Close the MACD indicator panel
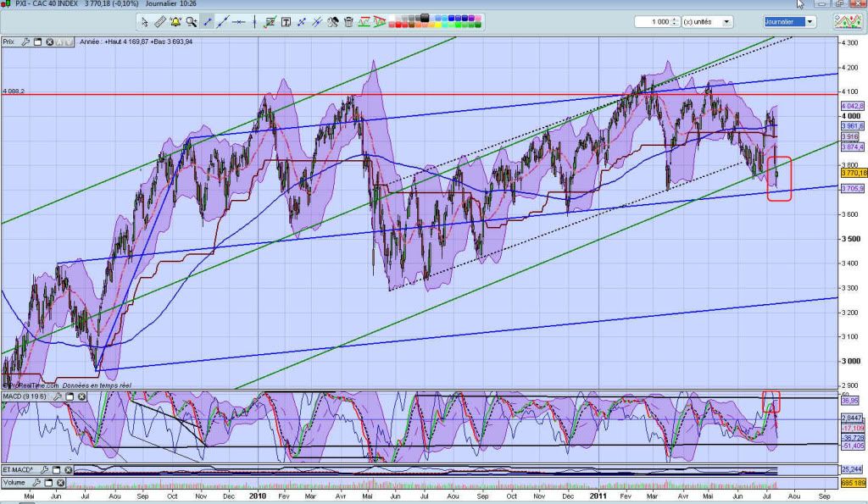The width and height of the screenshot is (868, 504). pos(81,396)
